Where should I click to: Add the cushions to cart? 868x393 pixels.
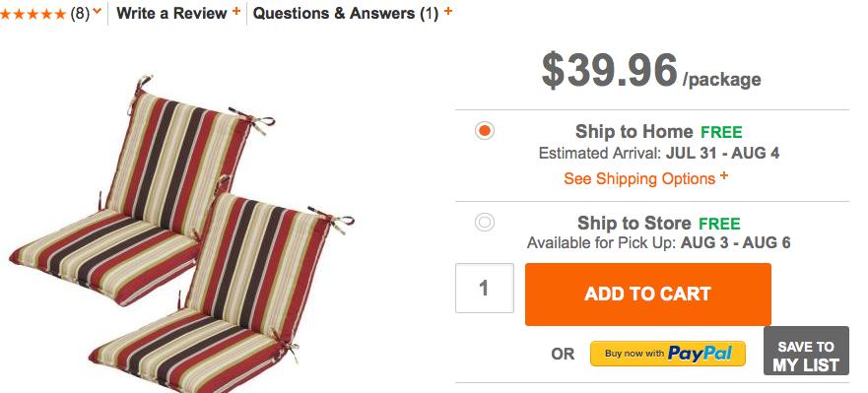click(647, 294)
